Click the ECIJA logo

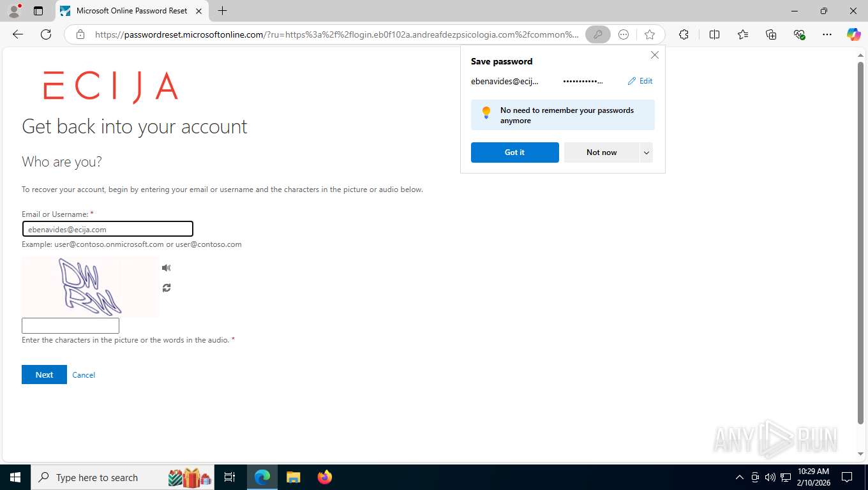coord(110,87)
